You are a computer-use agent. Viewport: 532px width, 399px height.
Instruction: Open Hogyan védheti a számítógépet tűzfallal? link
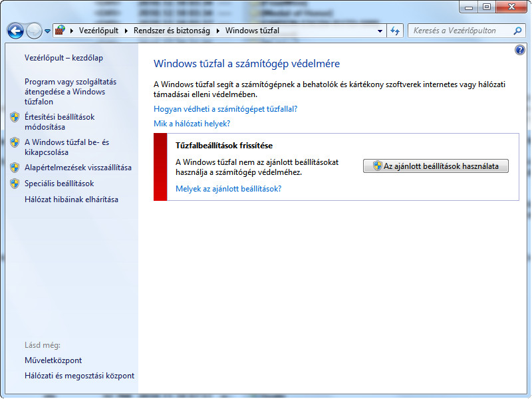pos(225,109)
